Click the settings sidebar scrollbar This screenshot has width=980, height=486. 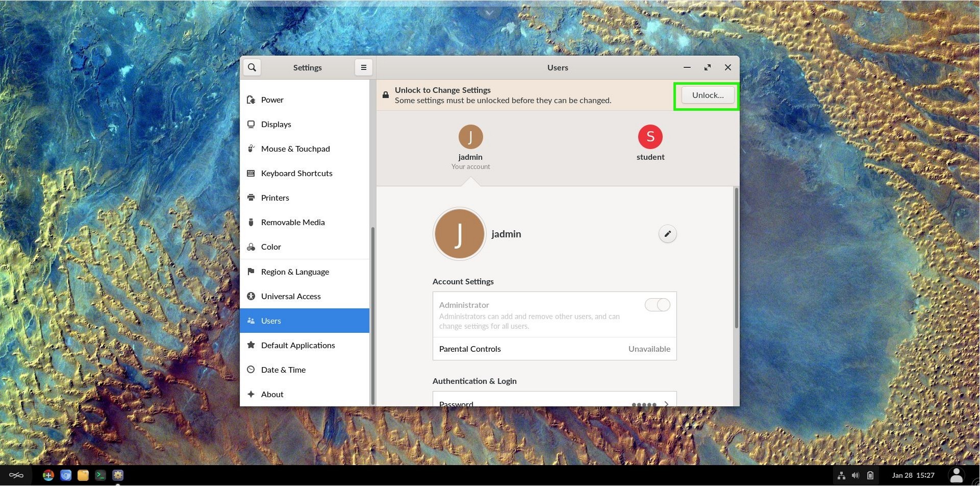[373, 315]
